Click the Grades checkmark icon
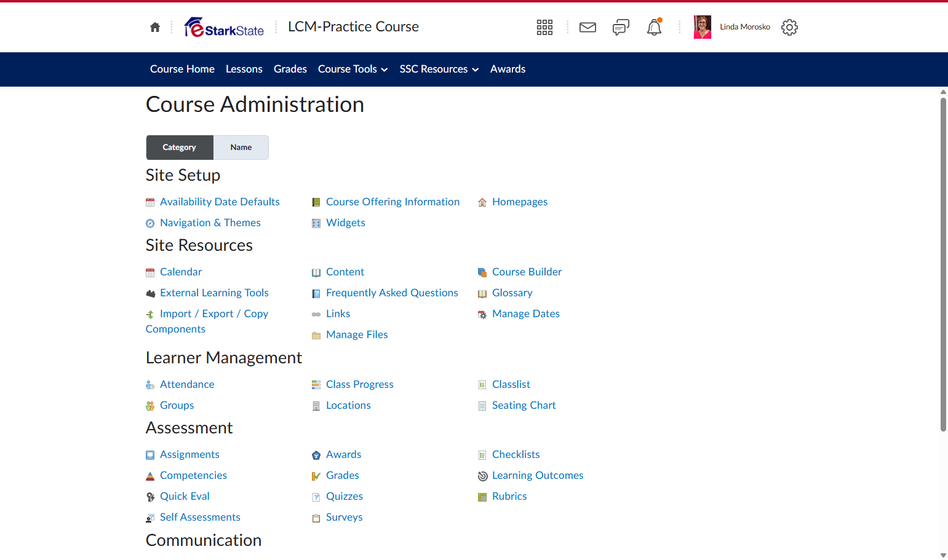The width and height of the screenshot is (948, 560). coord(316,476)
